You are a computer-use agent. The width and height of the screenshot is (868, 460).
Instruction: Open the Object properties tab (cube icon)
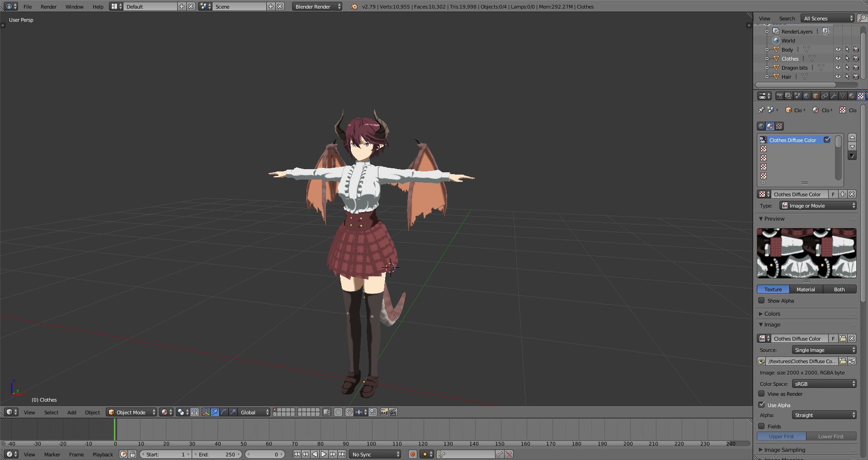(816, 96)
